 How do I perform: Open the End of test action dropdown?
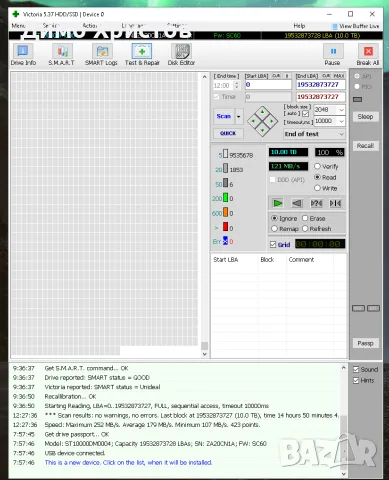click(x=314, y=134)
